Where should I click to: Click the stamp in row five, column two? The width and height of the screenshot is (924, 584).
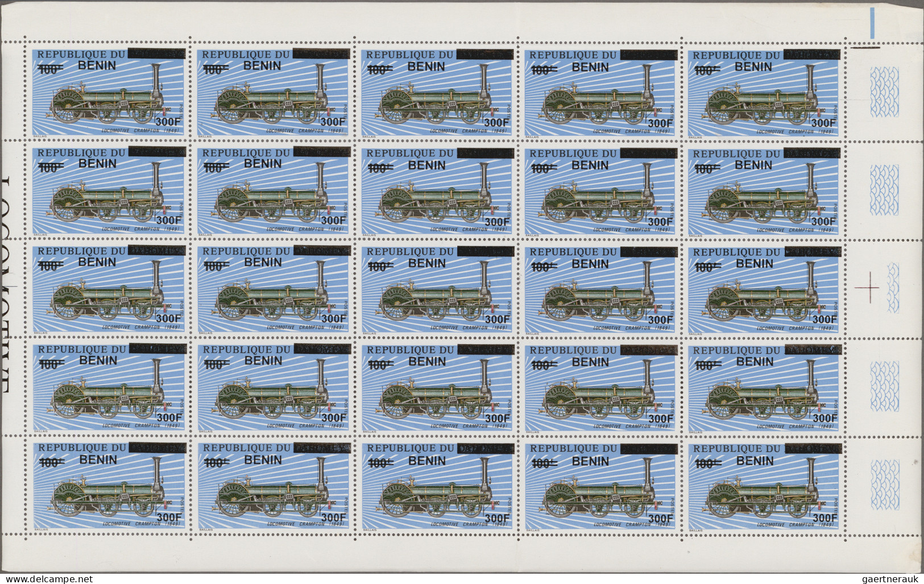273,486
